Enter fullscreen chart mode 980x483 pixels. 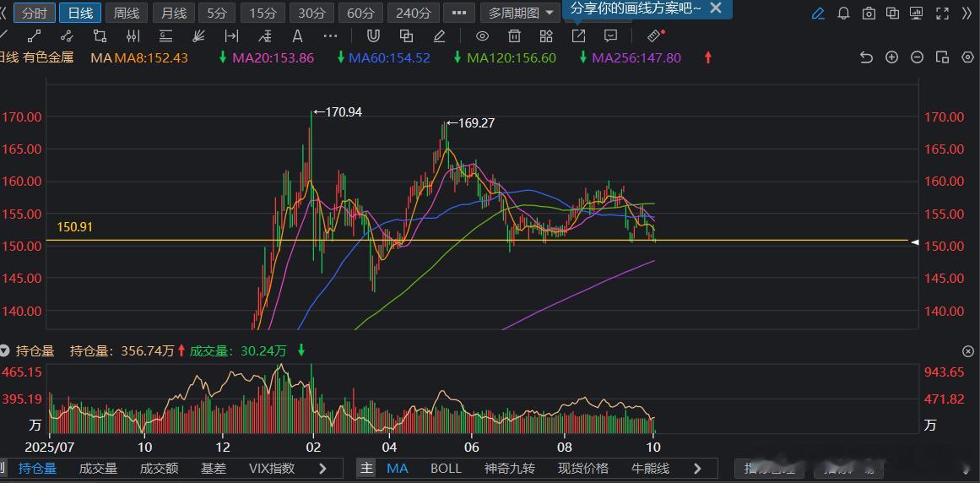coord(941,14)
